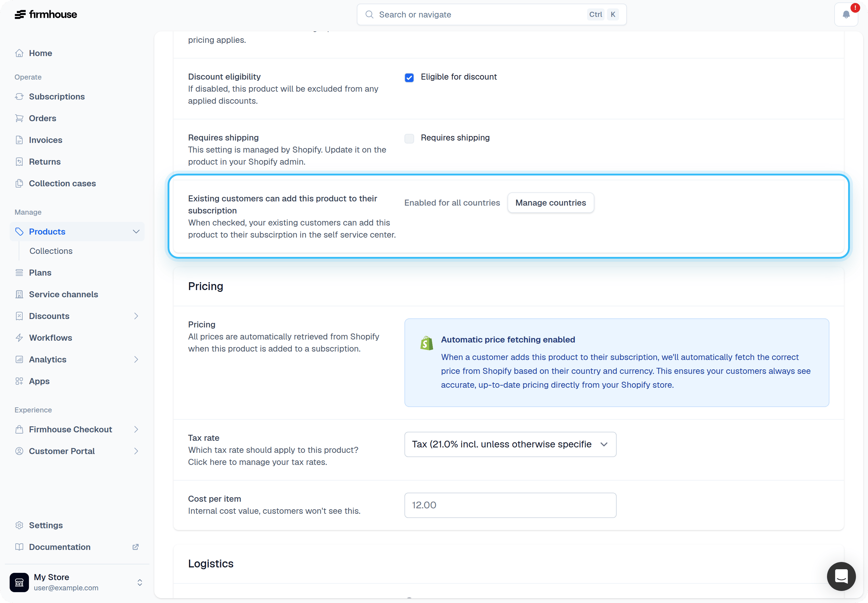The image size is (868, 603).
Task: Click the Apps grid icon
Action: (x=19, y=381)
